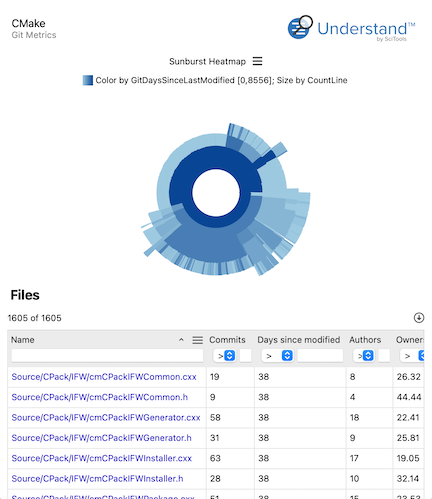The width and height of the screenshot is (432, 499).
Task: Click the Name column sort arrow
Action: pos(181,340)
